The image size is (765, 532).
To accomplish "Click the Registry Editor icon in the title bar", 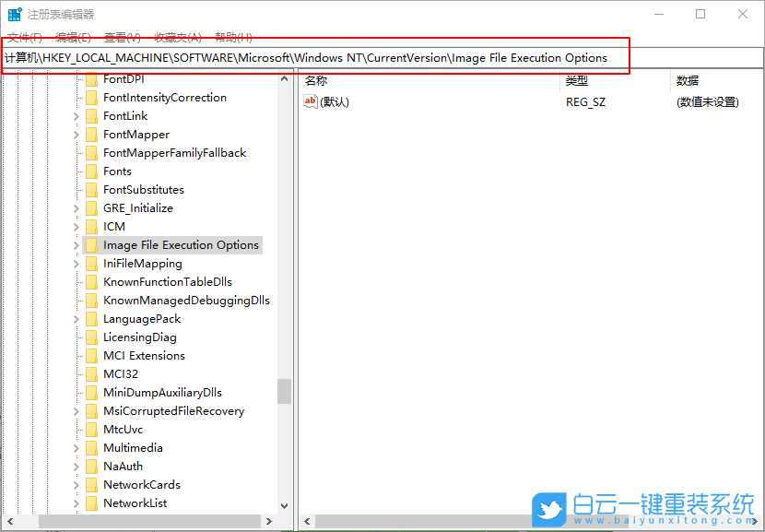I will point(13,13).
